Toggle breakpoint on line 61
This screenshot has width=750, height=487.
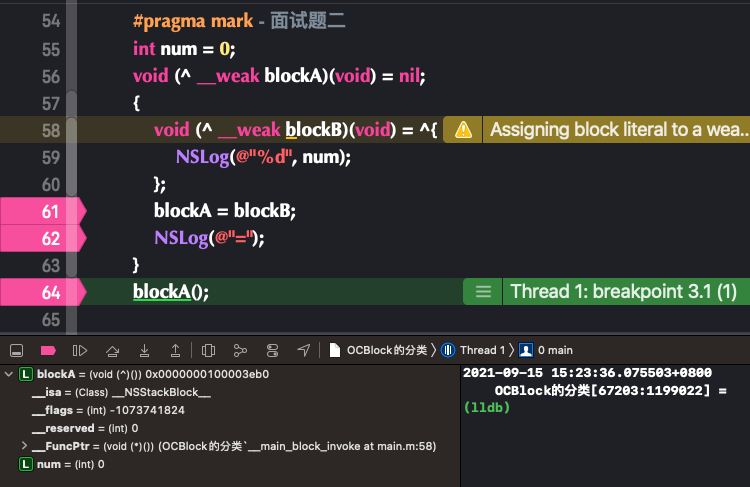[x=43, y=211]
